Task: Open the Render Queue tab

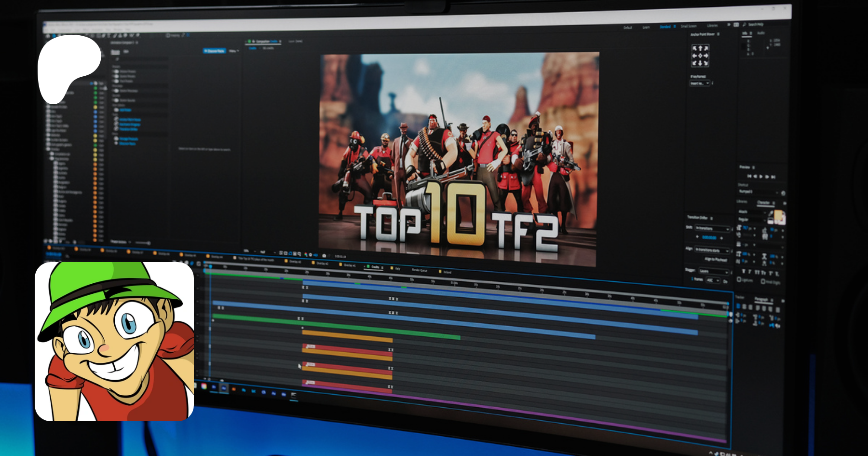Action: pos(419,270)
